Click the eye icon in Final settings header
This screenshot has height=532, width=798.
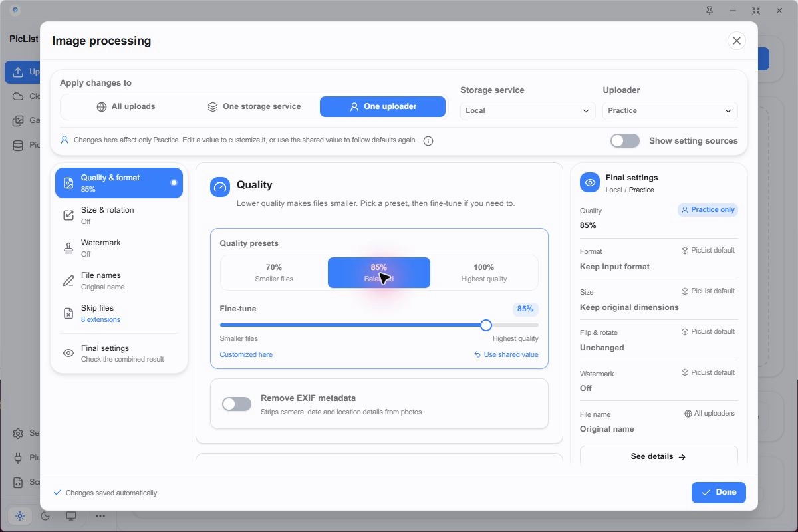coord(590,183)
